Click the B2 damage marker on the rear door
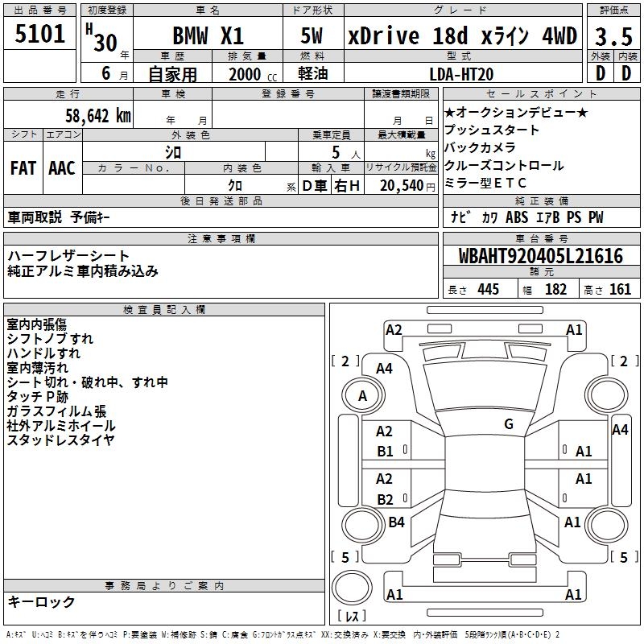Image resolution: width=644 pixels, height=644 pixels. [x=386, y=500]
